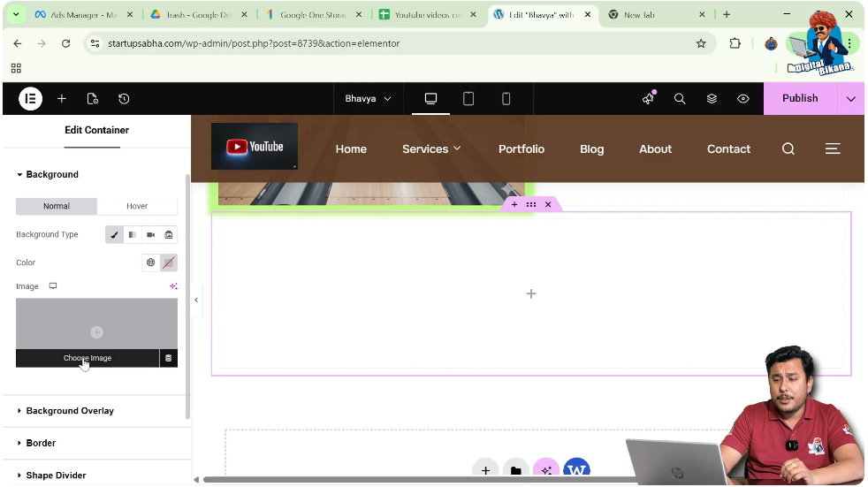Image resolution: width=868 pixels, height=487 pixels.
Task: Preview changes with the eye icon
Action: (743, 99)
